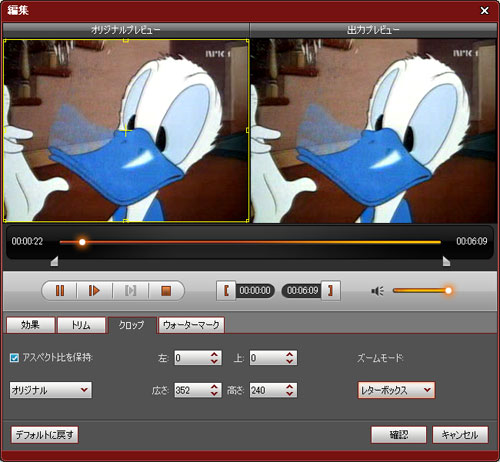Confirm with the 確認 button
Viewport: 500px width, 462px height.
pos(399,435)
